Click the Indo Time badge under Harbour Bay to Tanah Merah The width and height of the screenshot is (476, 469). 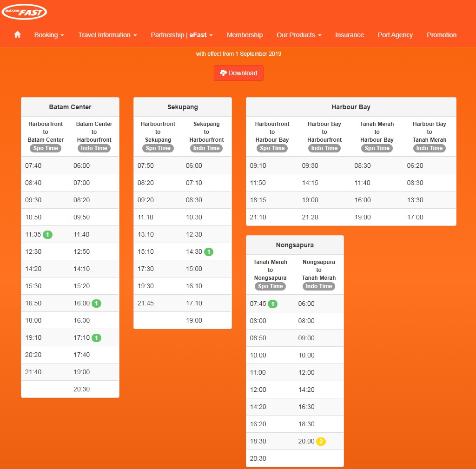click(x=429, y=148)
